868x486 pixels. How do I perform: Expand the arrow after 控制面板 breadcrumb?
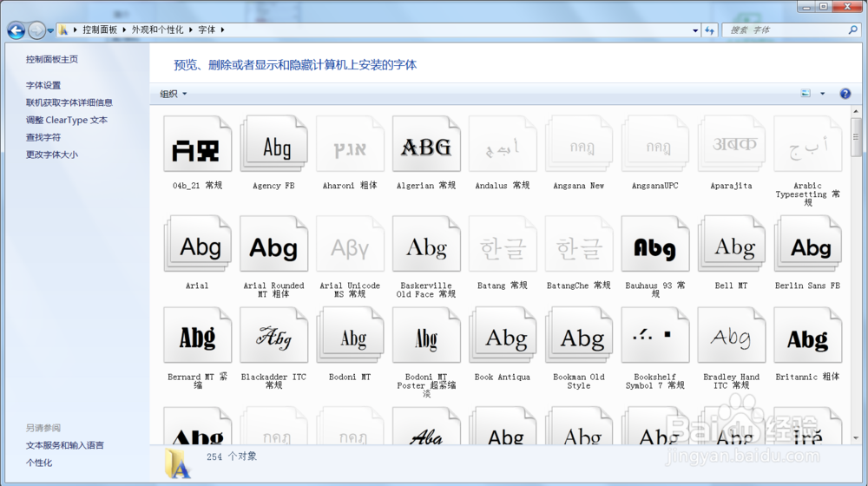124,30
